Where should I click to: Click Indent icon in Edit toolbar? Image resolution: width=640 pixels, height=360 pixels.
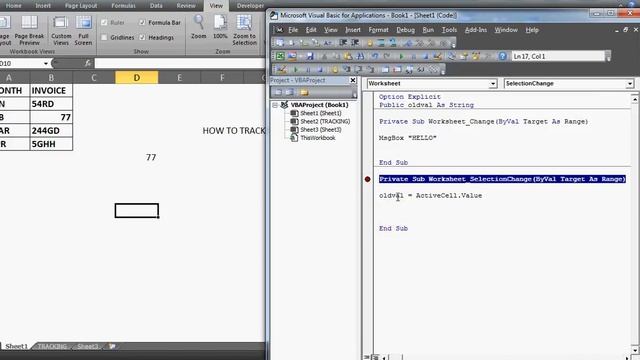tap(343, 43)
